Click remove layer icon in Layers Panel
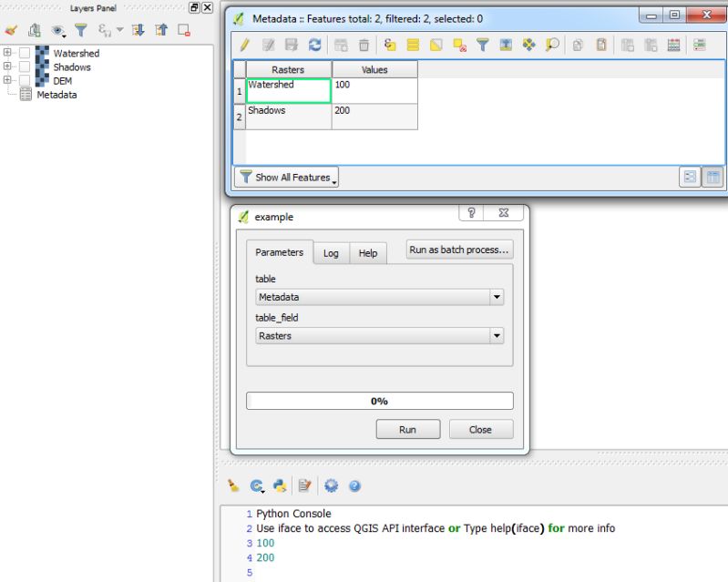This screenshot has width=728, height=582. [184, 31]
